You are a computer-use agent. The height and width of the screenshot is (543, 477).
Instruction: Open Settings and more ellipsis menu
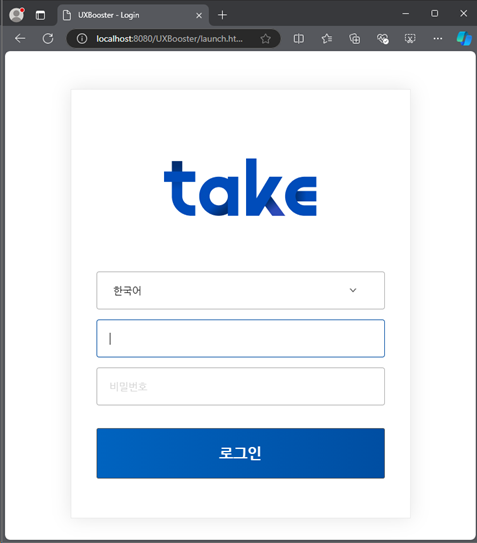coord(438,38)
